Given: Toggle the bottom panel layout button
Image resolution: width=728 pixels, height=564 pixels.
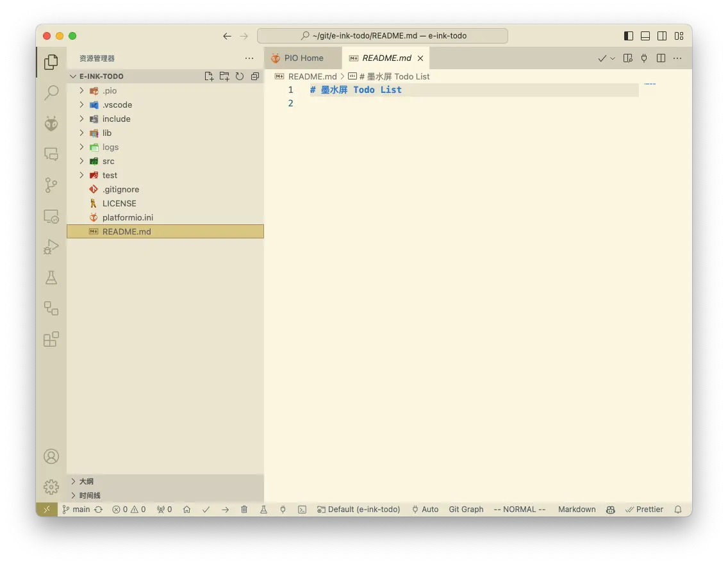Looking at the screenshot, I should [x=645, y=36].
